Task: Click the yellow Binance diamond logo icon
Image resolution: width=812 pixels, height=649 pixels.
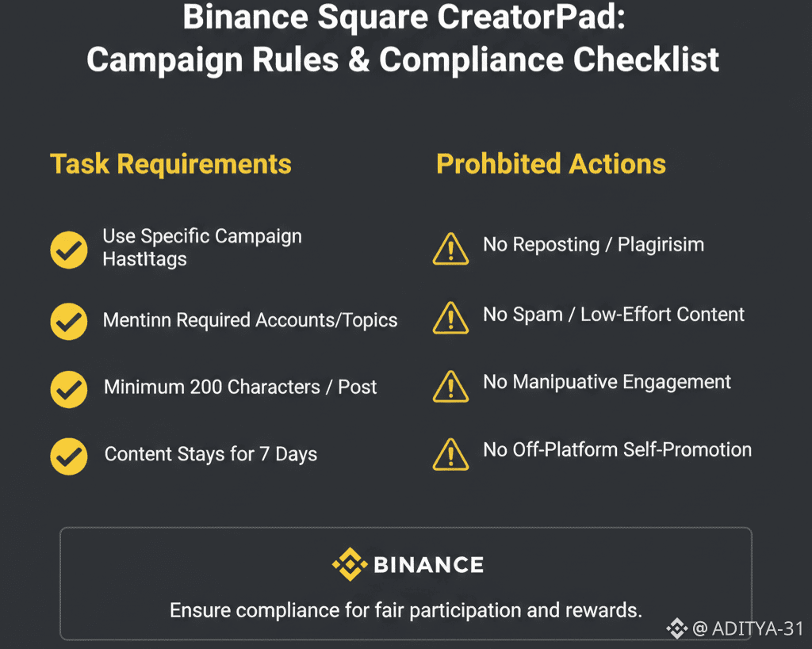Action: pyautogui.click(x=349, y=564)
